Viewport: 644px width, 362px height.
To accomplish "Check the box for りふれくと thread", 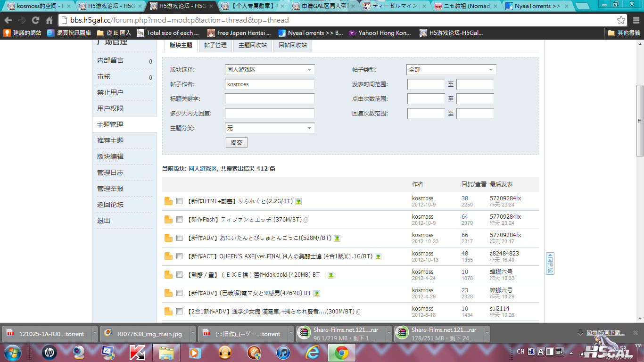I will pos(179,201).
